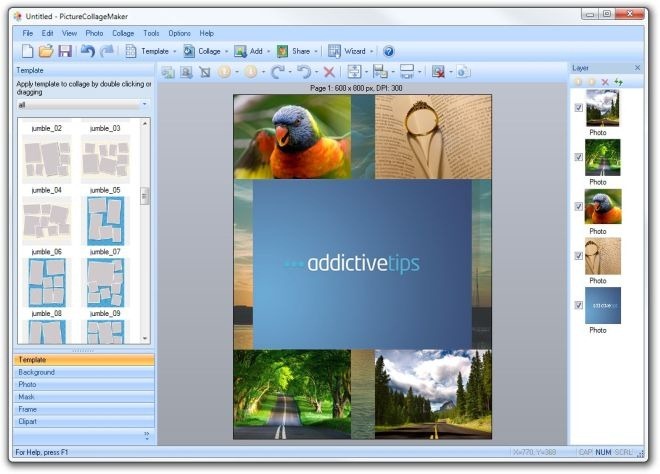Click the vertical align/center icon
The image size is (660, 474).
coord(354,72)
